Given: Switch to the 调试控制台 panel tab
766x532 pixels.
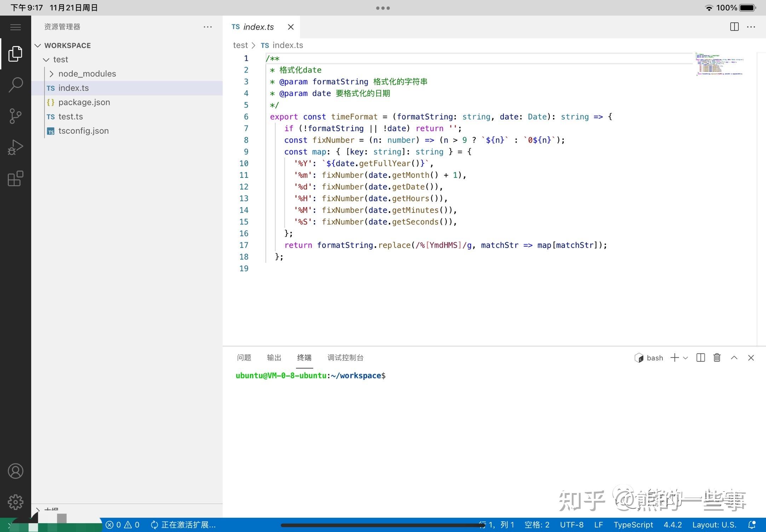Looking at the screenshot, I should (345, 358).
